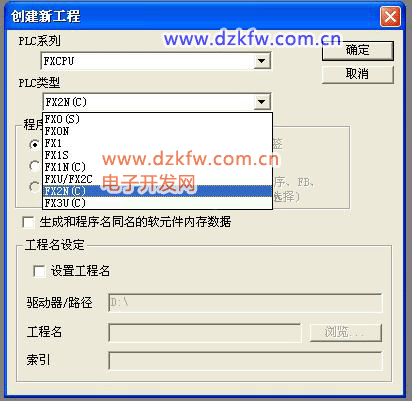
Task: Enable 生成和程序名同名的软元件内存数据 checkbox
Action: point(28,222)
